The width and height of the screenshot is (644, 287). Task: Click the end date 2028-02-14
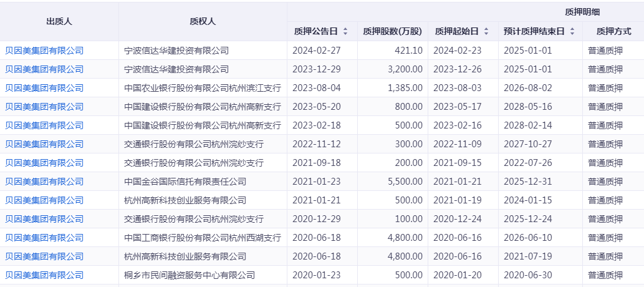pyautogui.click(x=528, y=125)
